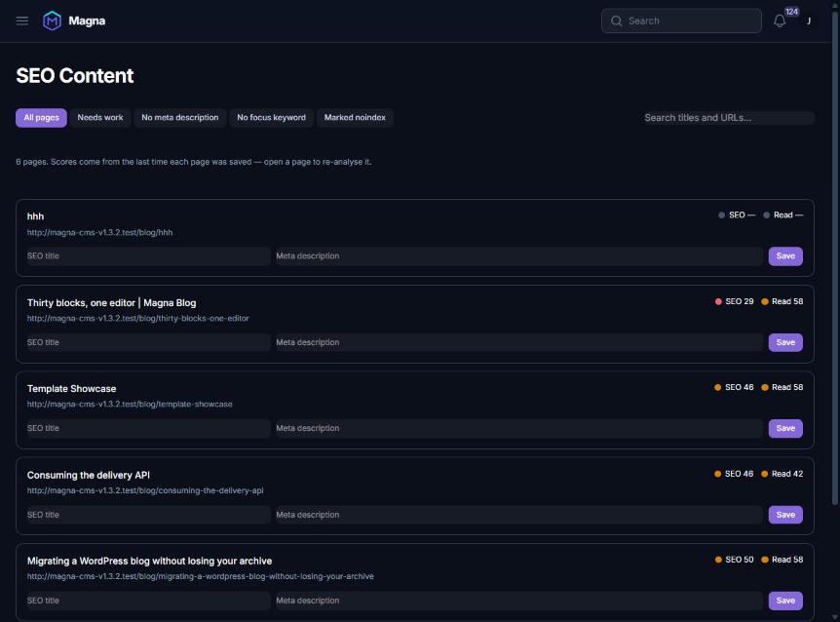Click the SEO Content heading

click(x=74, y=76)
